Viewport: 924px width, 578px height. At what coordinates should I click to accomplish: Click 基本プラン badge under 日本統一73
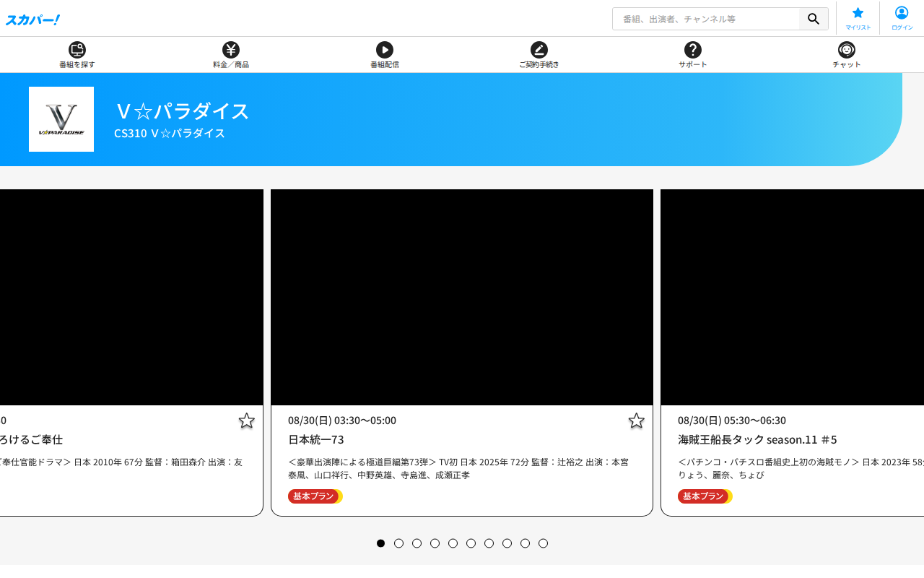(315, 496)
